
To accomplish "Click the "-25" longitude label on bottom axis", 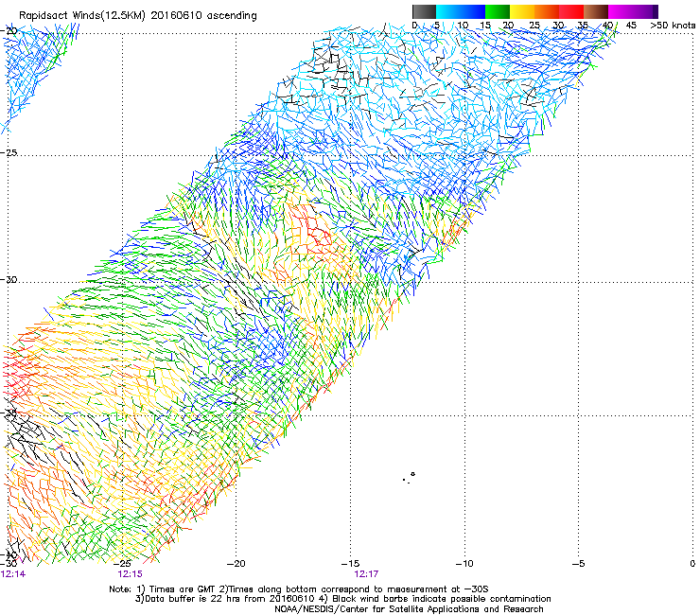I will point(123,564).
